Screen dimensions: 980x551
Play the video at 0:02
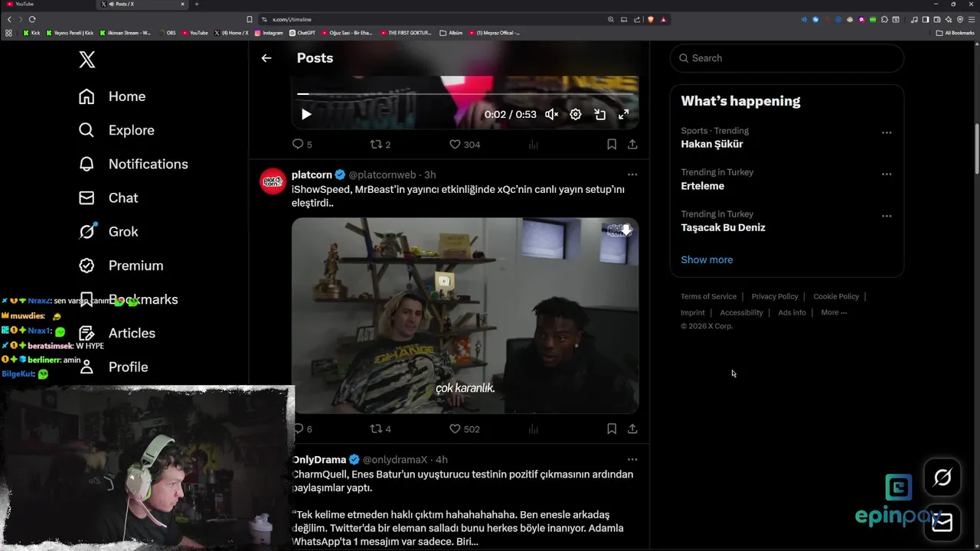[x=306, y=114]
